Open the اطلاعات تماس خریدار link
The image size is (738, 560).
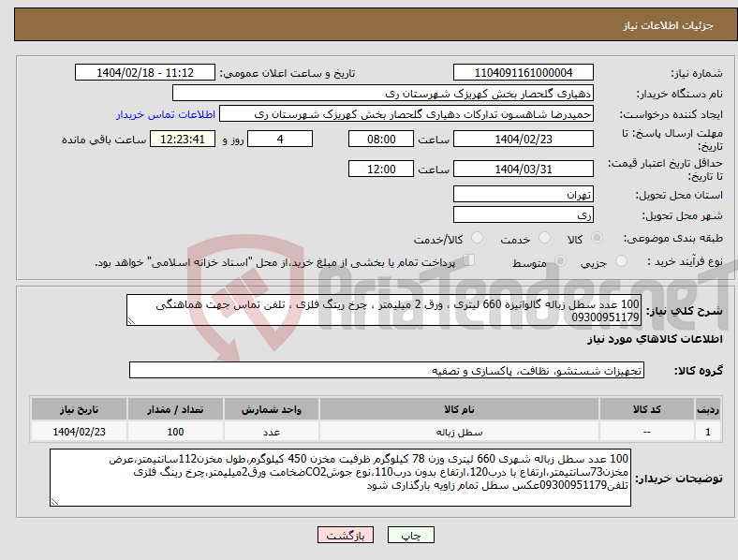(x=166, y=114)
